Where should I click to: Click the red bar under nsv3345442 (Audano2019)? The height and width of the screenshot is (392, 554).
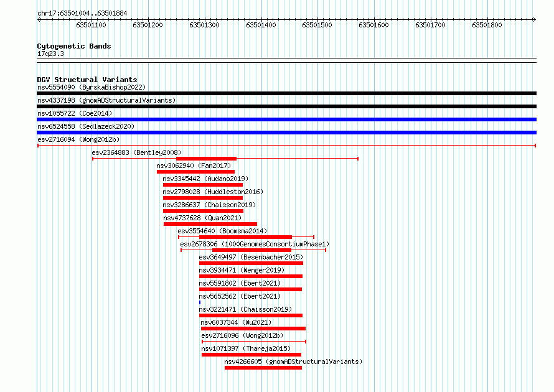click(203, 185)
